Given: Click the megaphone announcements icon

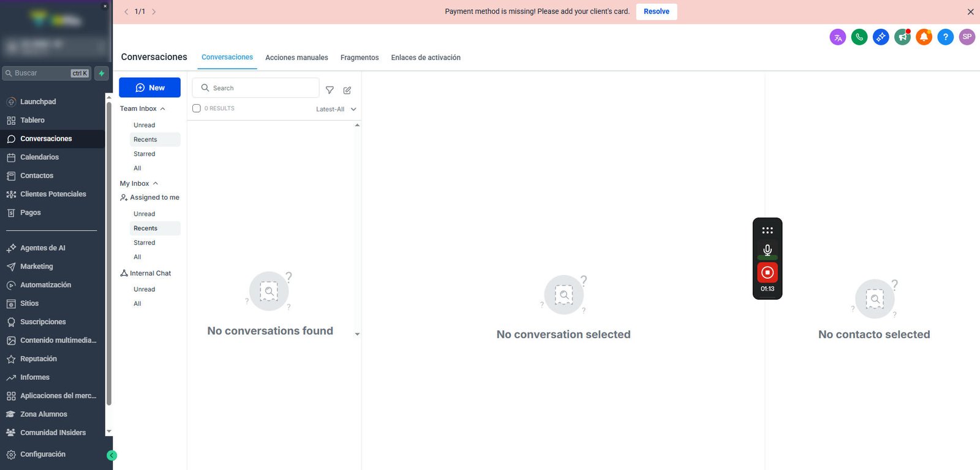Looking at the screenshot, I should click(902, 37).
